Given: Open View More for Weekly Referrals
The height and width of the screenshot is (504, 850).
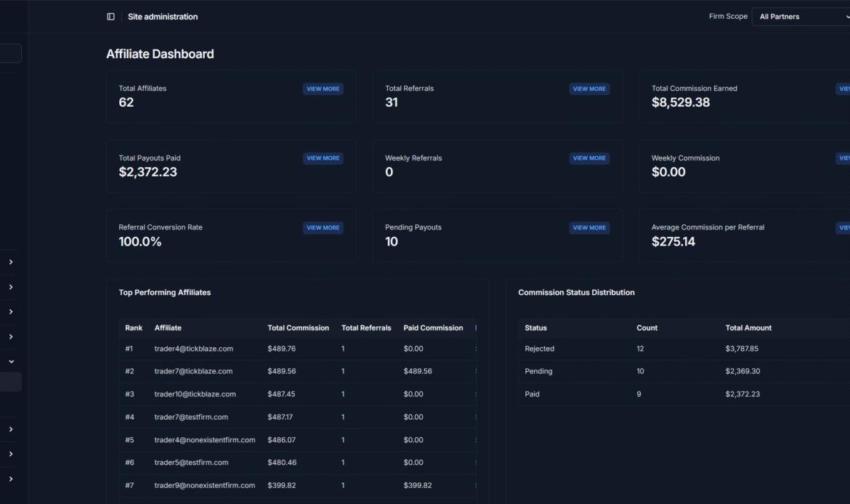Looking at the screenshot, I should (589, 158).
